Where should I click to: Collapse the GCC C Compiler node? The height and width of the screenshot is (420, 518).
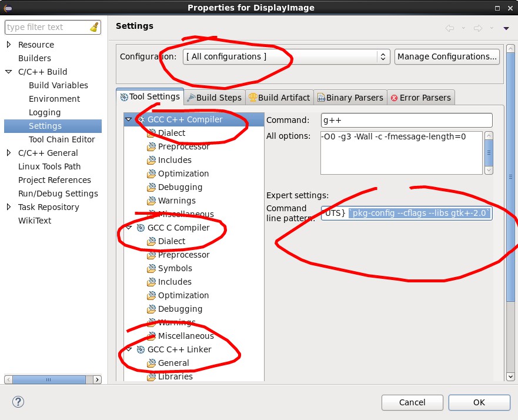[129, 228]
